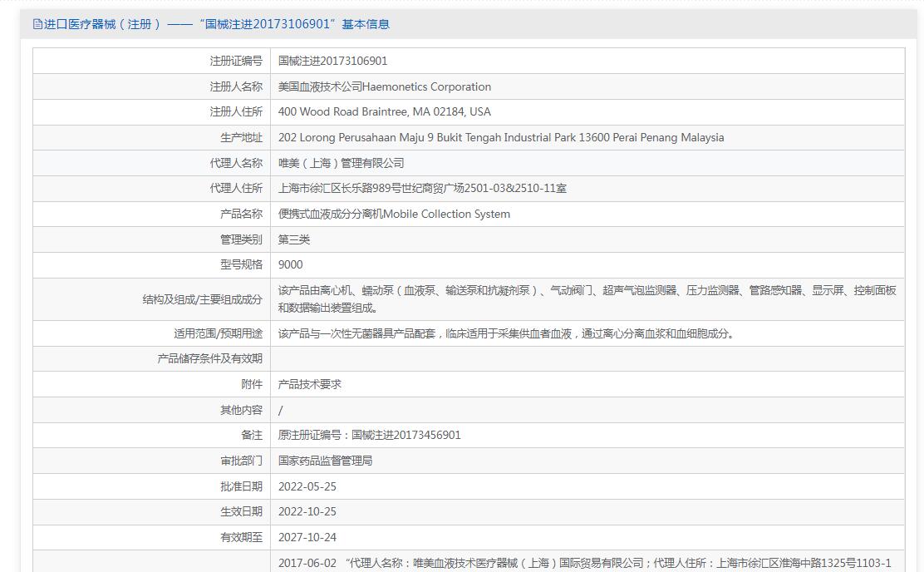Click the address 400 Wood Road Braintree

[384, 111]
